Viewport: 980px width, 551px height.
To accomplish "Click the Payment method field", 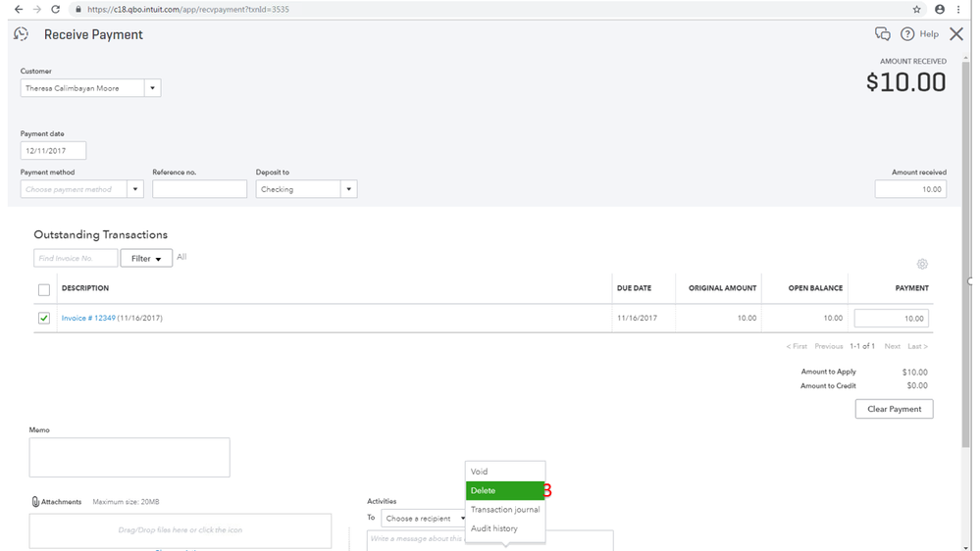I will click(74, 189).
